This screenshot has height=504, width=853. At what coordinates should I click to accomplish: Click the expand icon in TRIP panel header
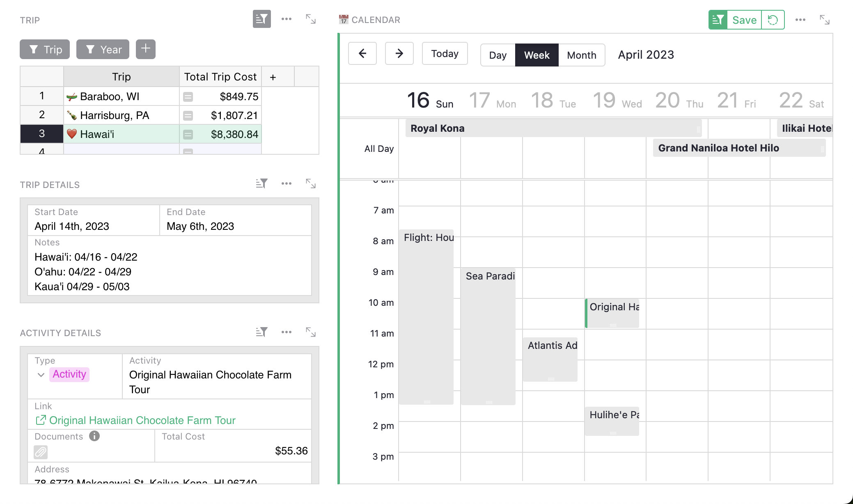click(x=310, y=18)
